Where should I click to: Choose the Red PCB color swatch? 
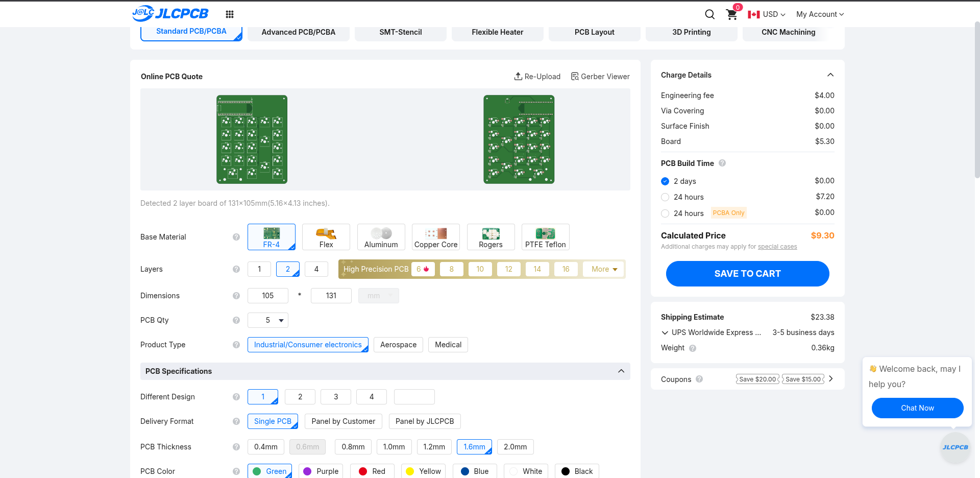tap(363, 471)
